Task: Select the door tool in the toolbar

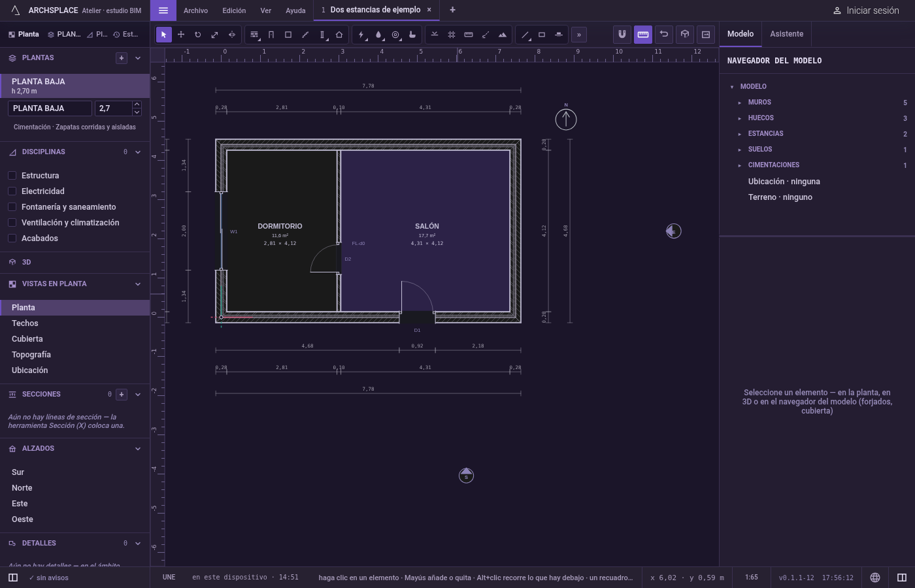Action: coord(271,35)
